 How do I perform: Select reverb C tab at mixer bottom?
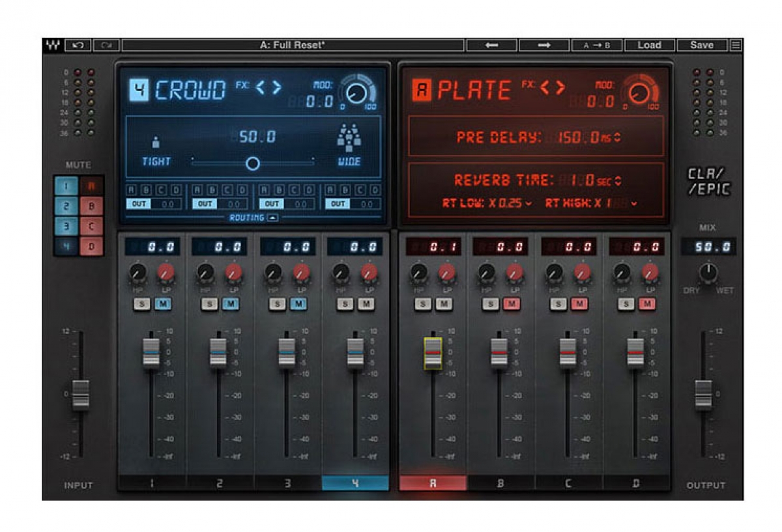tap(568, 483)
